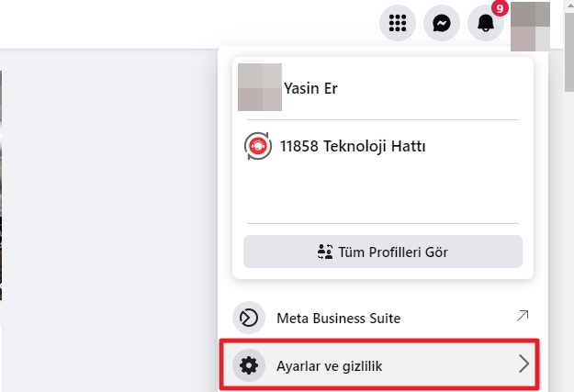This screenshot has height=392, width=574.
Task: Click the Yasin Er profile avatar
Action: point(260,87)
